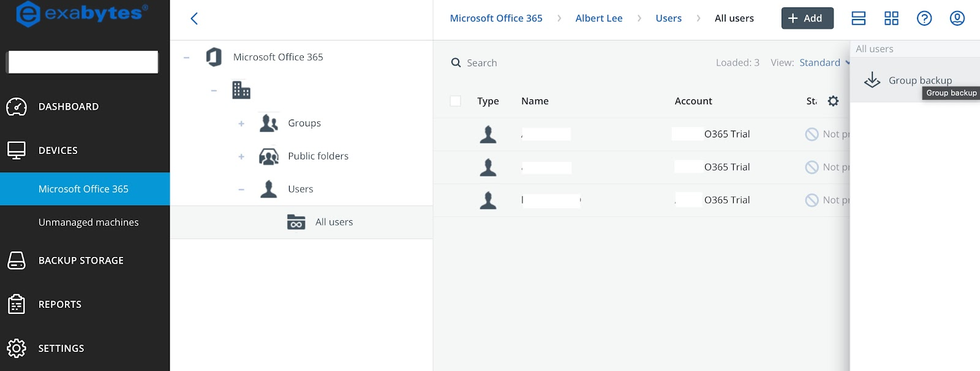Click the organization building icon
This screenshot has height=371, width=980.
click(241, 90)
